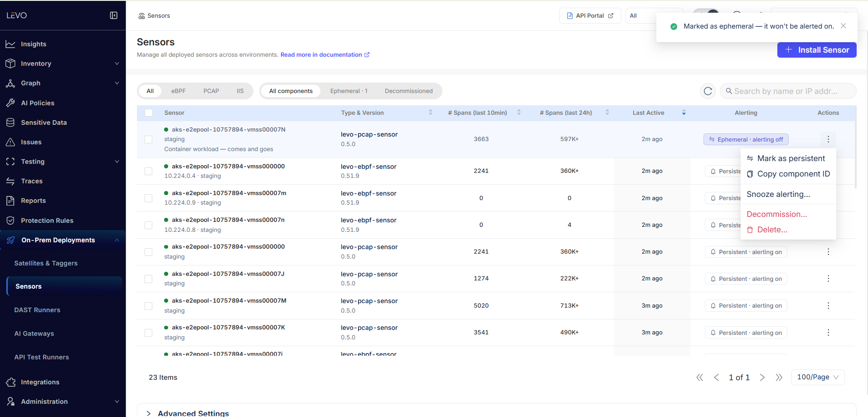
Task: Switch to eBPF filter tab
Action: tap(179, 91)
